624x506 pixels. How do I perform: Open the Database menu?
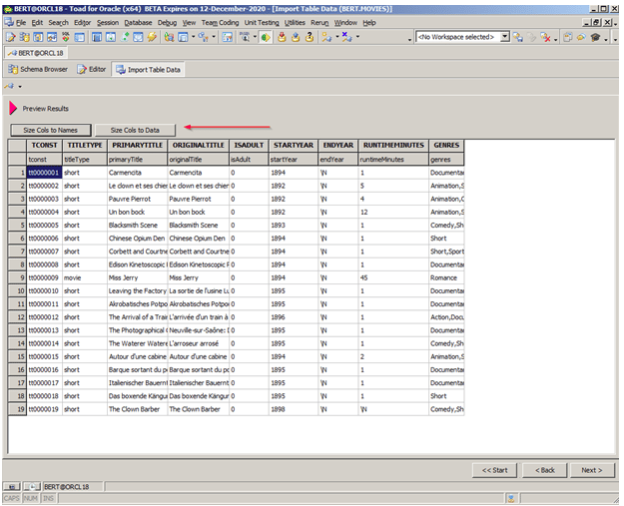(138, 23)
